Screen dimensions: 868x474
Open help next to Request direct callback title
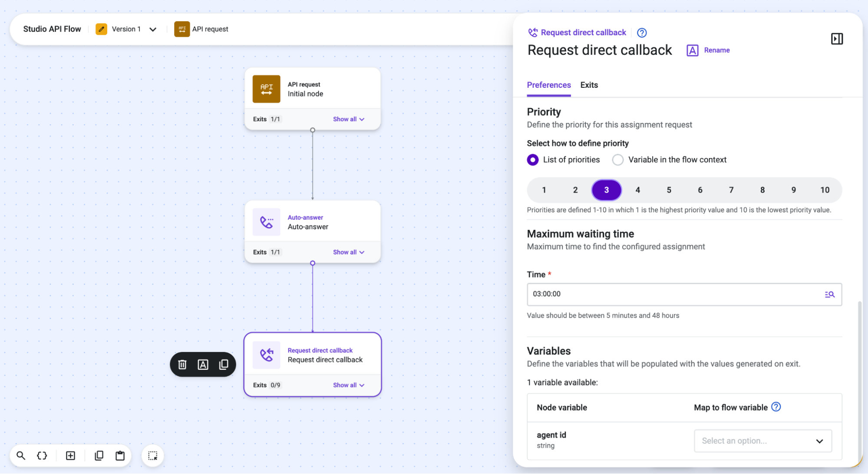pos(642,33)
